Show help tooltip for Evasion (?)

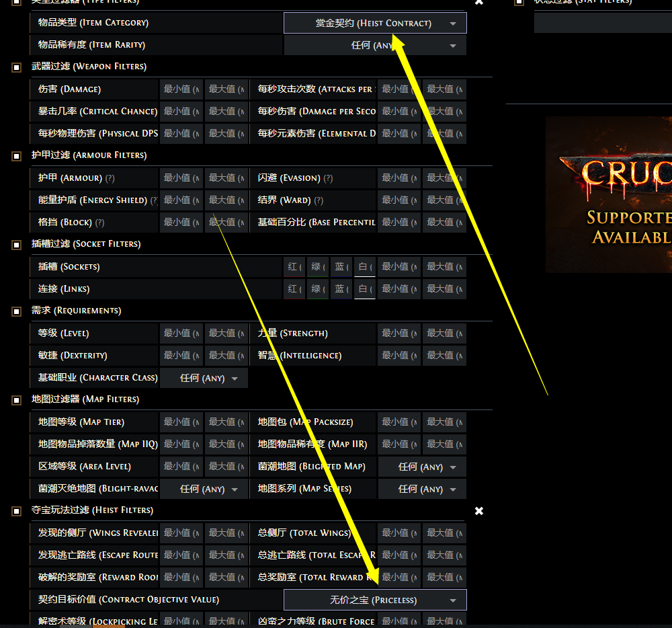328,178
